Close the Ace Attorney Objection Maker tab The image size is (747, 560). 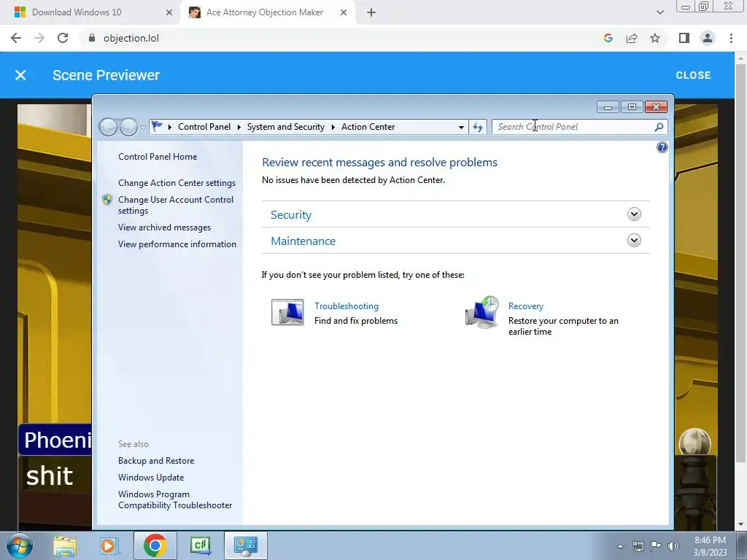(344, 12)
